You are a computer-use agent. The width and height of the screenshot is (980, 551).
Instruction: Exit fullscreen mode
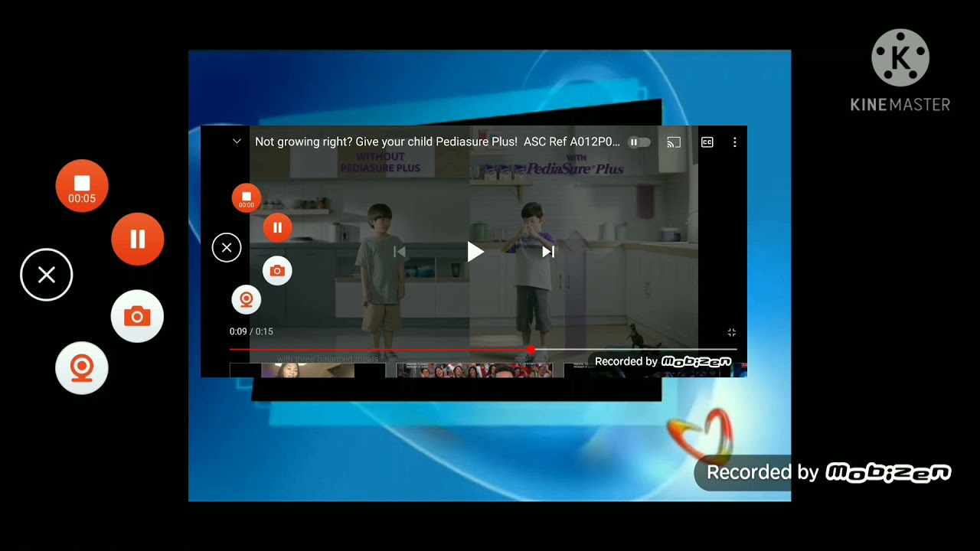coord(731,332)
